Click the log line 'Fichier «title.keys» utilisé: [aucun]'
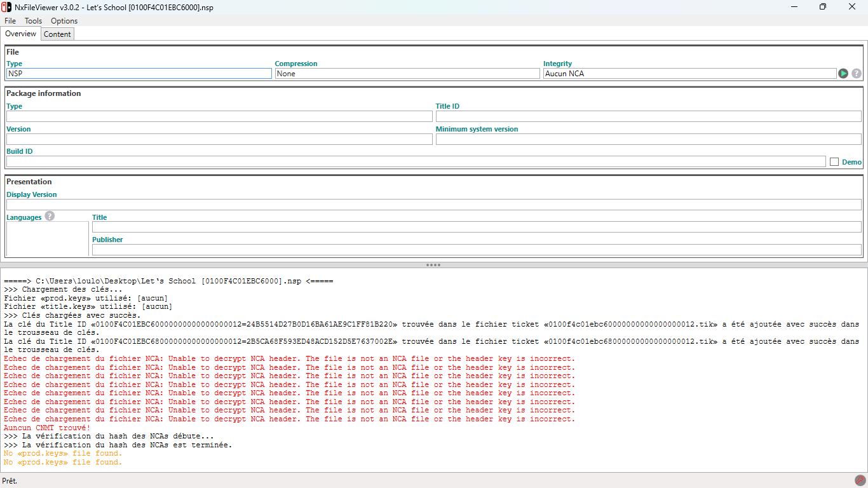Viewport: 868px width, 488px height. (x=88, y=307)
